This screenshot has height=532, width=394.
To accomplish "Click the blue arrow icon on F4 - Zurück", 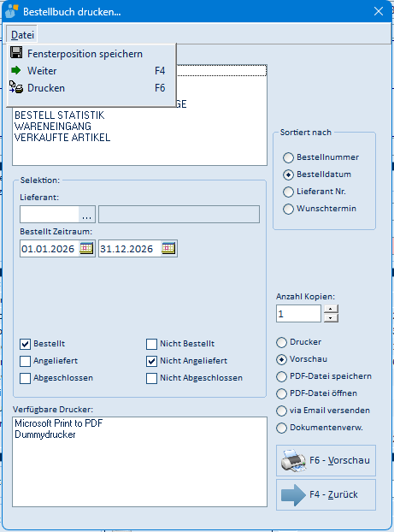I will (293, 495).
